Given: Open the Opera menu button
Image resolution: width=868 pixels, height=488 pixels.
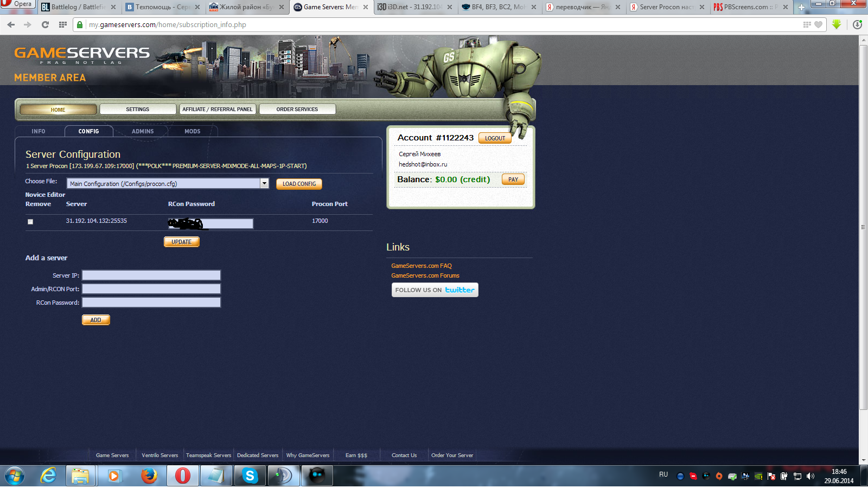Looking at the screenshot, I should pyautogui.click(x=17, y=4).
